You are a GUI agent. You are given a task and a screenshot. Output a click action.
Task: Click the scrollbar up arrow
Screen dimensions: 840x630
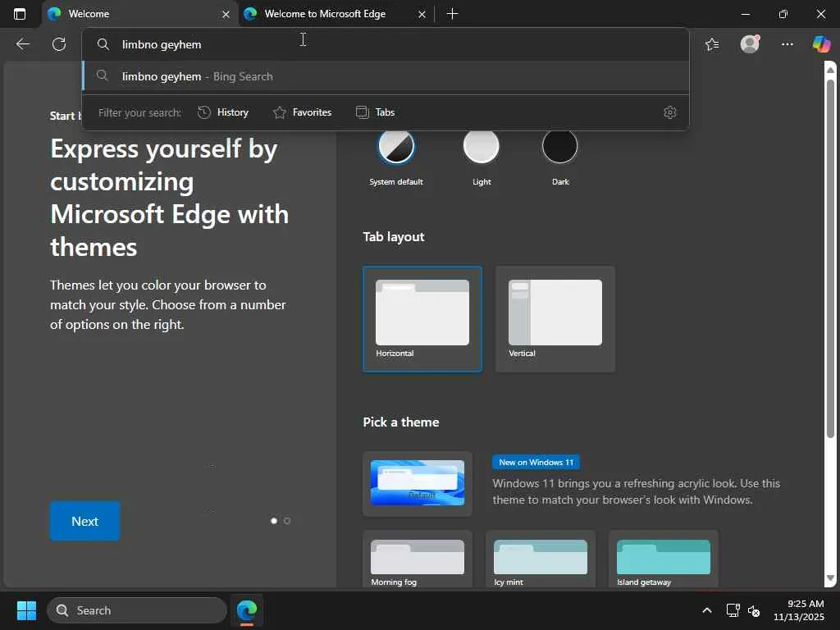coord(830,70)
